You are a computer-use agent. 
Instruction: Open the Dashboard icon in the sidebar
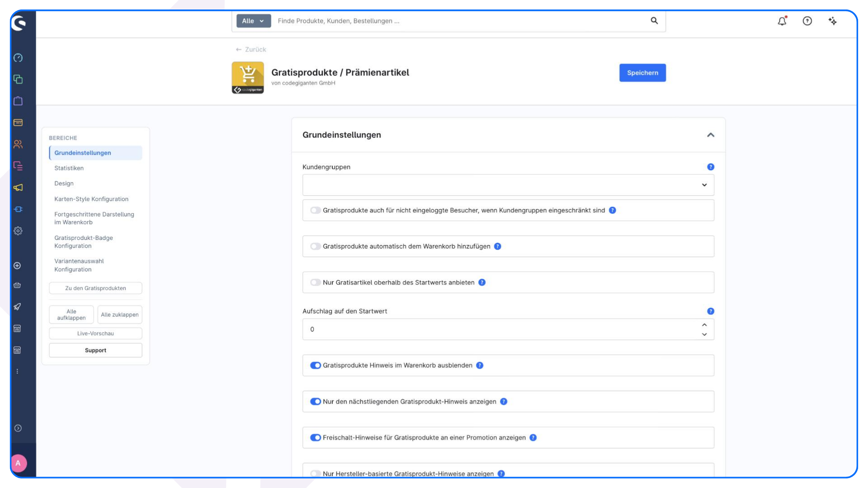coord(18,58)
